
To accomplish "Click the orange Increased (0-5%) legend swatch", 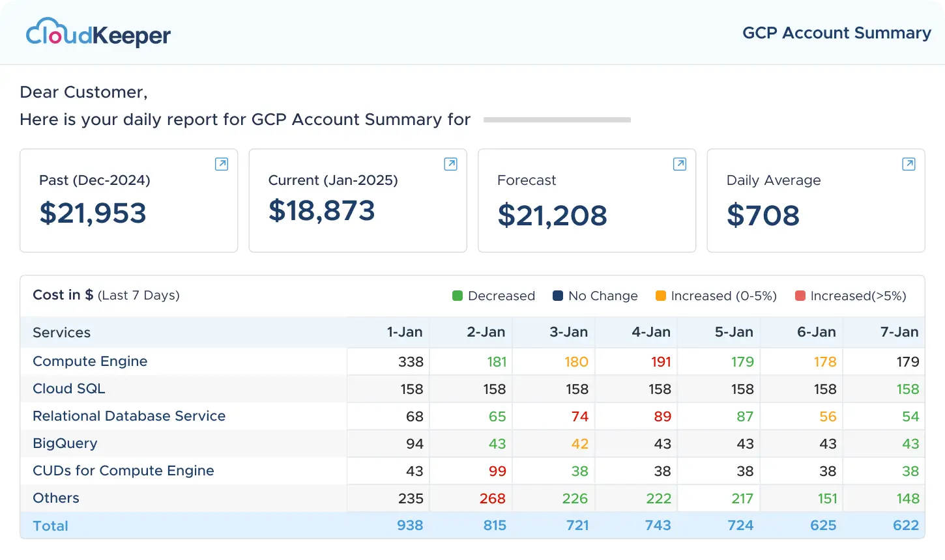I will click(x=661, y=296).
